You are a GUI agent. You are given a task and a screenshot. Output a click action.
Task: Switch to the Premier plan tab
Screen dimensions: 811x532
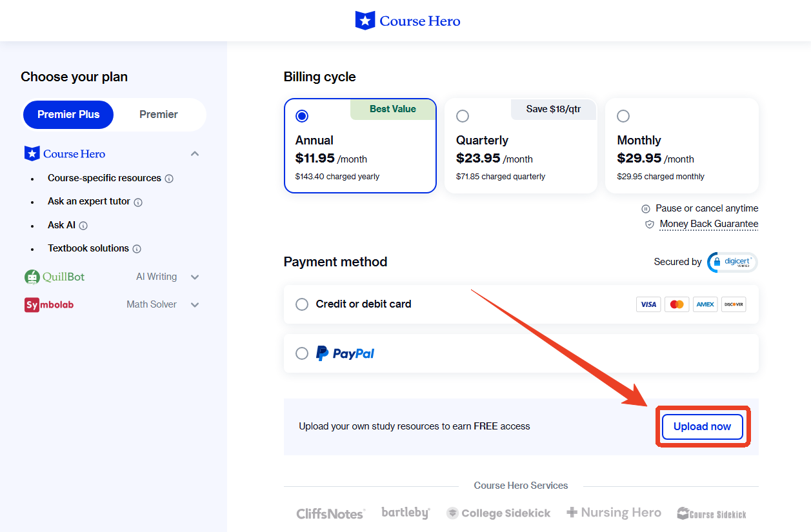(x=159, y=115)
